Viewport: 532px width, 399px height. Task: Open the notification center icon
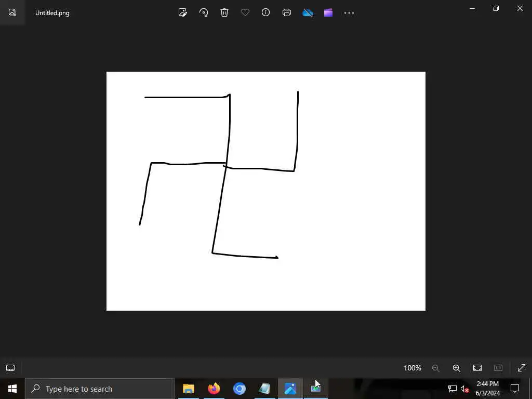(x=515, y=389)
